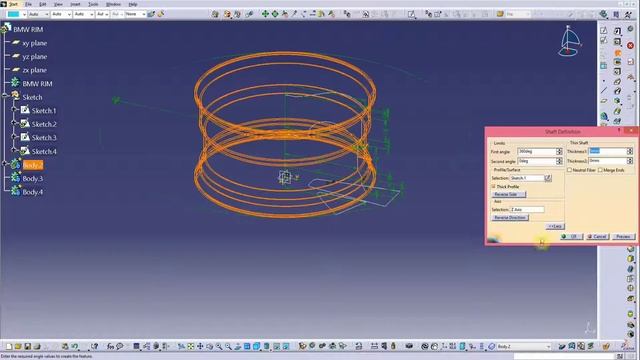Screen dimensions: 640x360
Task: Click the Save icon in bottom toolbar
Action: (27, 347)
